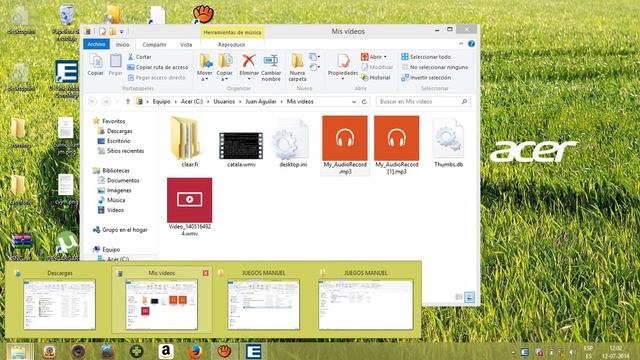Click Pegar acceso directo
This screenshot has width=640, height=360.
click(x=156, y=78)
